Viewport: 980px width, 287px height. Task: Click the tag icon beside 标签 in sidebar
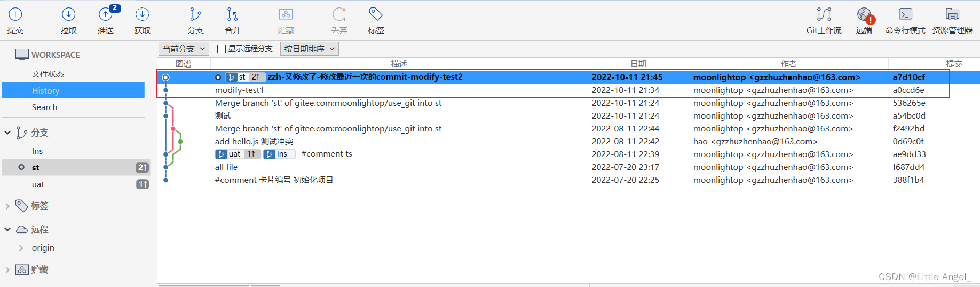pos(22,206)
